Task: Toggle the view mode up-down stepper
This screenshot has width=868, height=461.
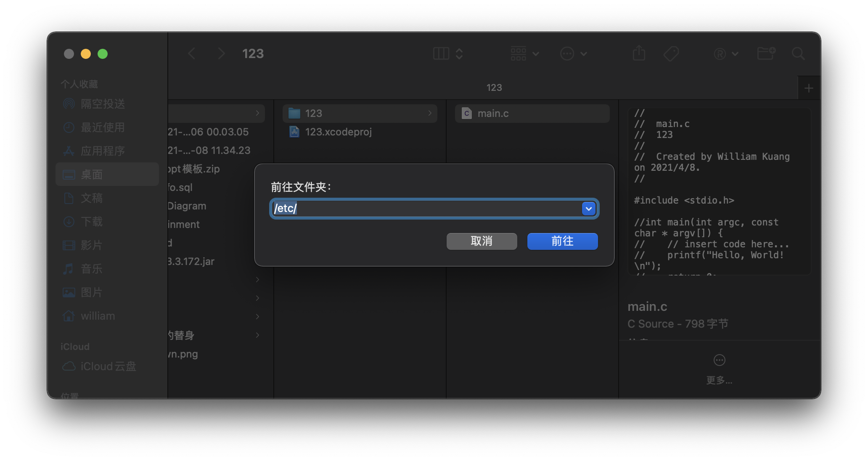Action: [x=459, y=54]
